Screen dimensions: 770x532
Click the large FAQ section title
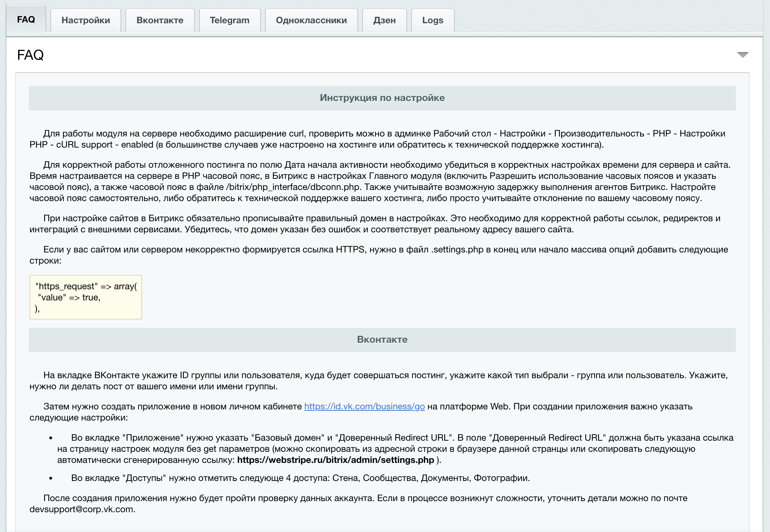point(31,55)
